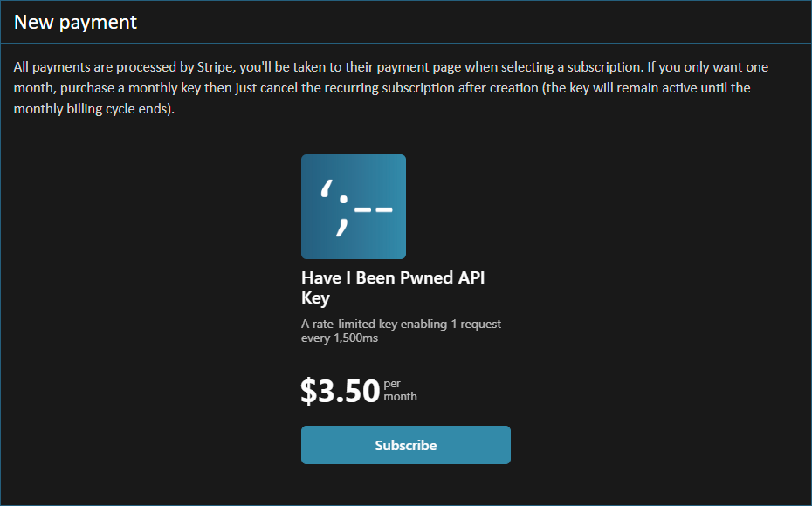Click the 'every 1,500ms' subtitle line
The image size is (812, 506).
pyautogui.click(x=339, y=338)
